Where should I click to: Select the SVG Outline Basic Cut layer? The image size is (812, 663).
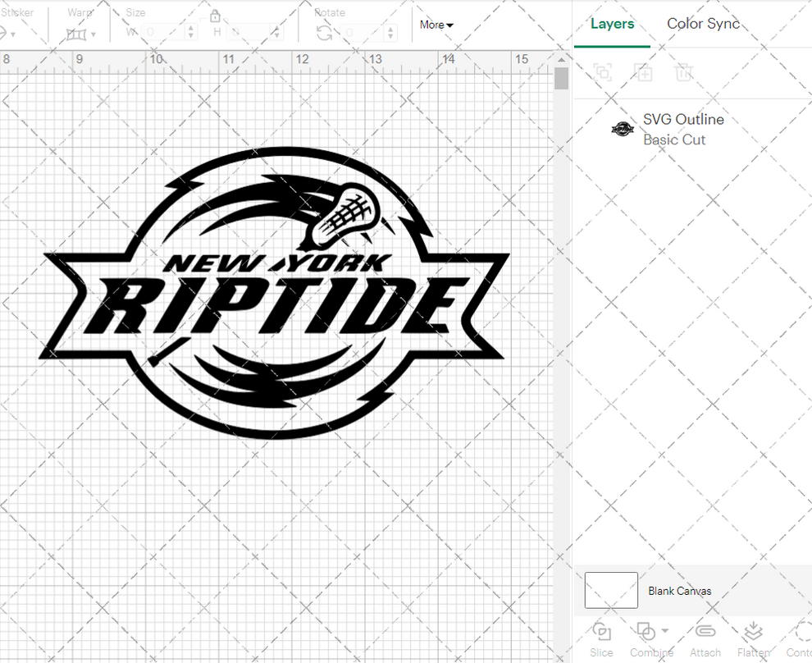click(684, 129)
